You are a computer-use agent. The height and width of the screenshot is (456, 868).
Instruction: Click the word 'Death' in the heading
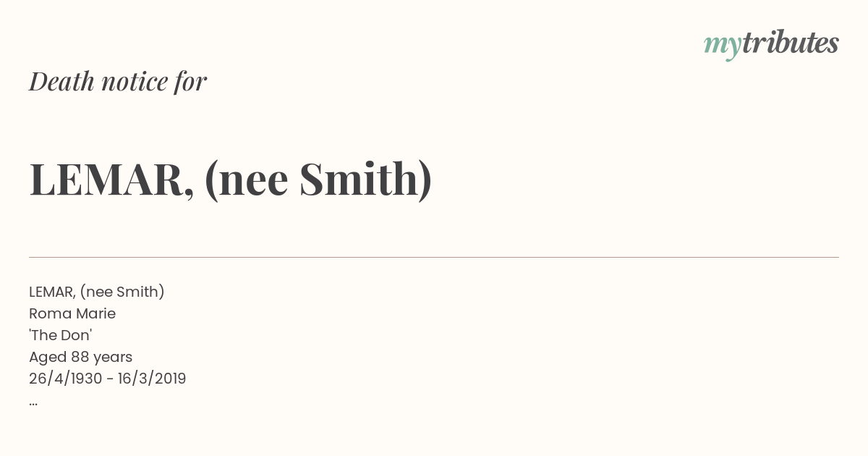[x=61, y=81]
